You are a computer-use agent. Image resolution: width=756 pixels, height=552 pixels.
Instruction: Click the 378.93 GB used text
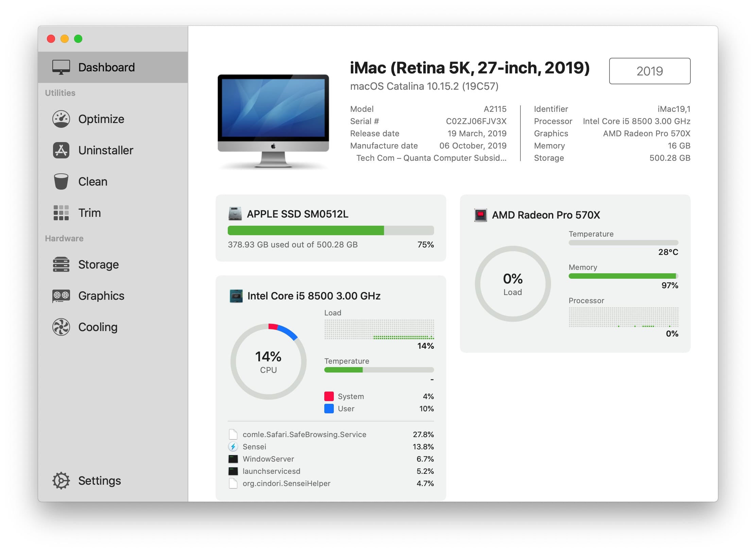pyautogui.click(x=293, y=245)
